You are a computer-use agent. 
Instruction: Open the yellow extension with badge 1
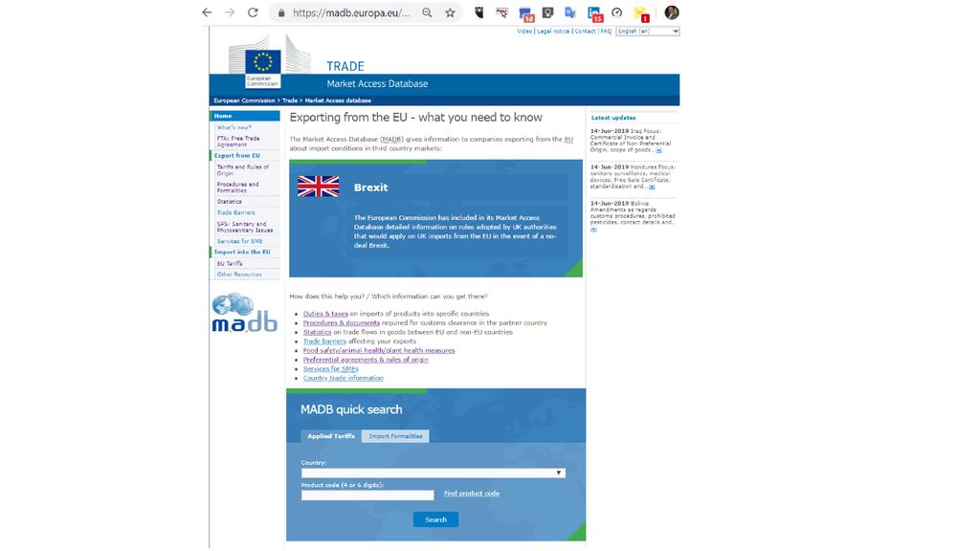tap(641, 13)
